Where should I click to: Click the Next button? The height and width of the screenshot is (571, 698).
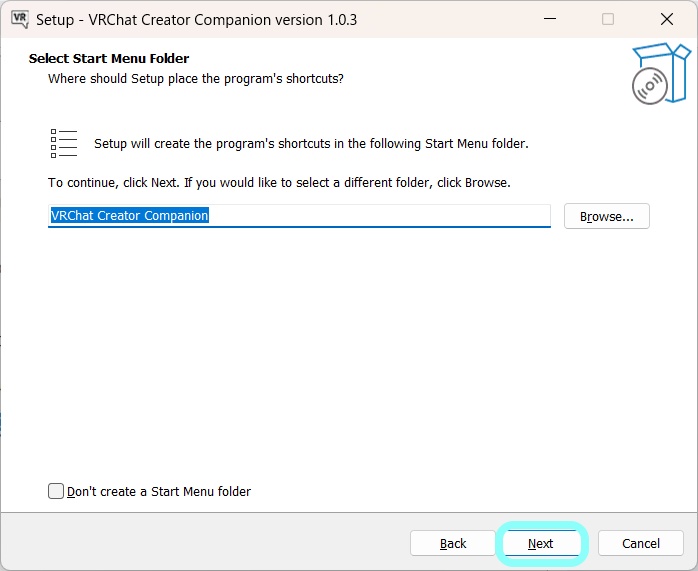tap(541, 543)
